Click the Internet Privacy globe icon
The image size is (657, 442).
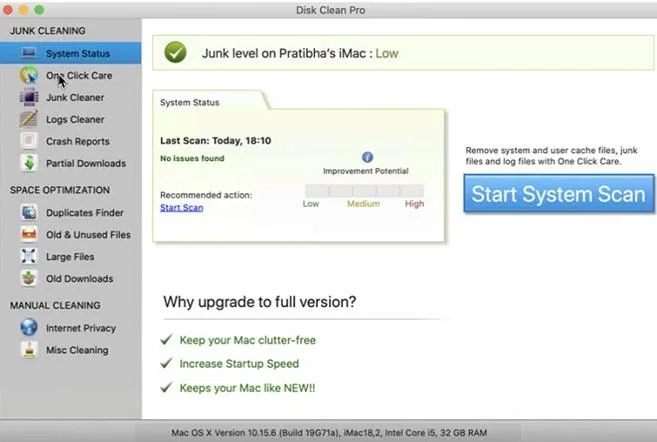(x=29, y=327)
